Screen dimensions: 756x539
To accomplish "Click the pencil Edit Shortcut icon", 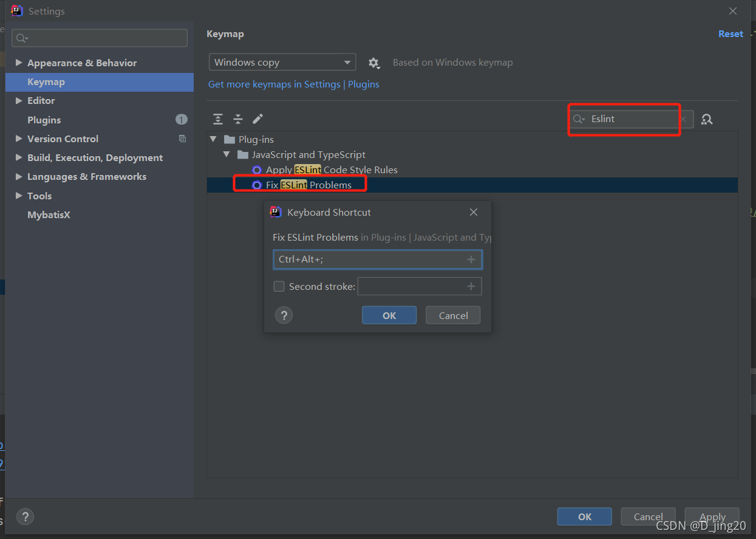I will pos(258,119).
